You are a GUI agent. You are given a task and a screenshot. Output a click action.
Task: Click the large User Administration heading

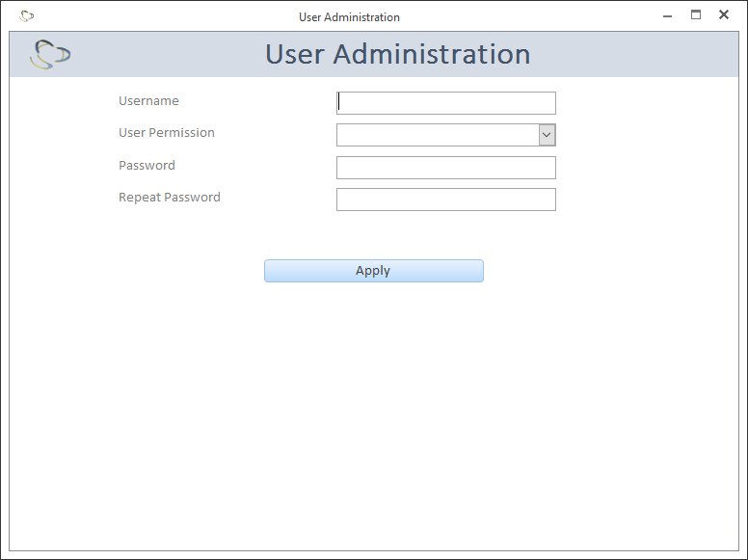pyautogui.click(x=397, y=55)
